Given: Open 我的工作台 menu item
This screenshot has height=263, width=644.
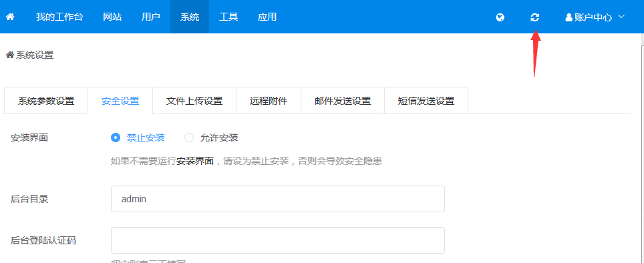Looking at the screenshot, I should click(x=59, y=17).
